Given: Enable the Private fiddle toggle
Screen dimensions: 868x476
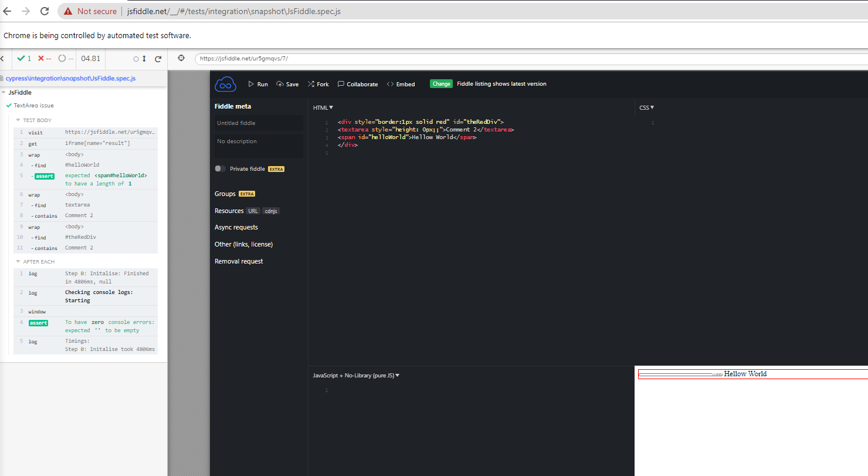Looking at the screenshot, I should (219, 168).
